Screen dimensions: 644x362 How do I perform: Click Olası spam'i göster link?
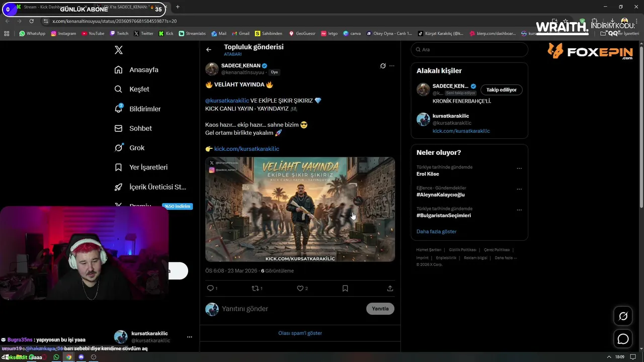(x=300, y=333)
